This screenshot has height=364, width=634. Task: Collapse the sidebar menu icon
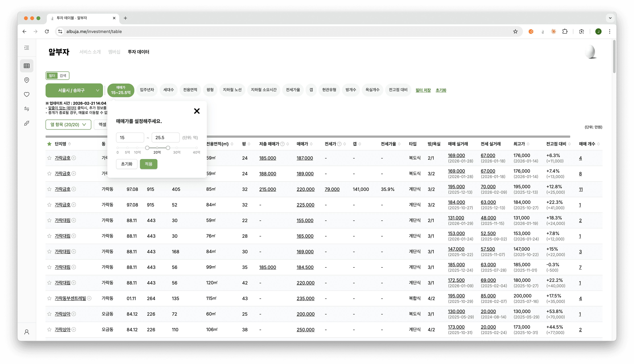click(x=27, y=48)
